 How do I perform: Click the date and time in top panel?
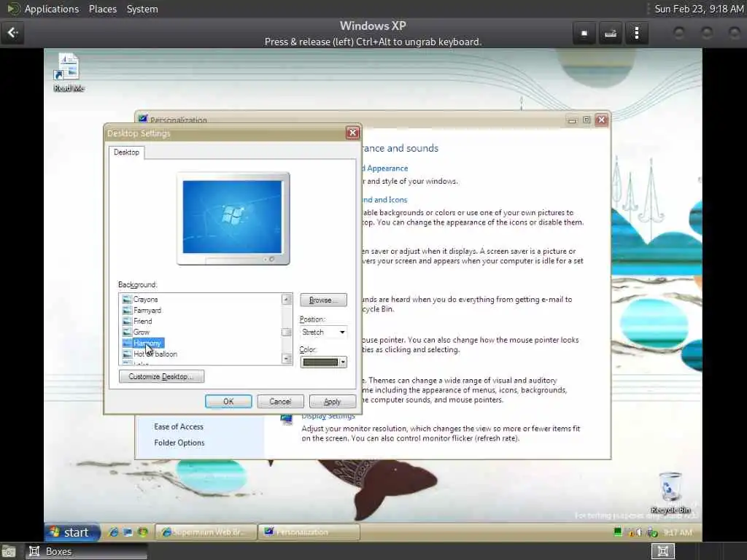click(698, 9)
